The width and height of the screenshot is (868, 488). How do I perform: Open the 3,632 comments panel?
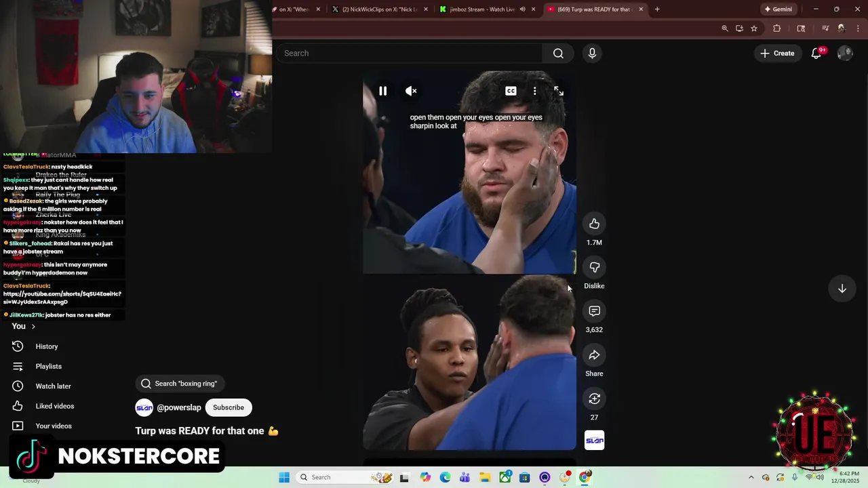594,311
